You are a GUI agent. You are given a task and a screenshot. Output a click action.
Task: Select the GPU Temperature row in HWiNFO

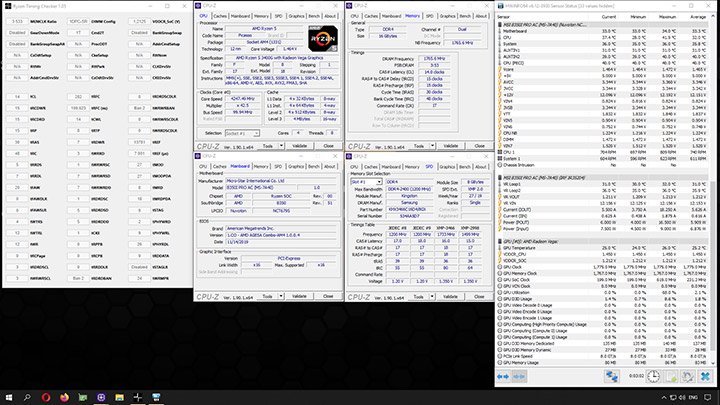click(x=604, y=248)
